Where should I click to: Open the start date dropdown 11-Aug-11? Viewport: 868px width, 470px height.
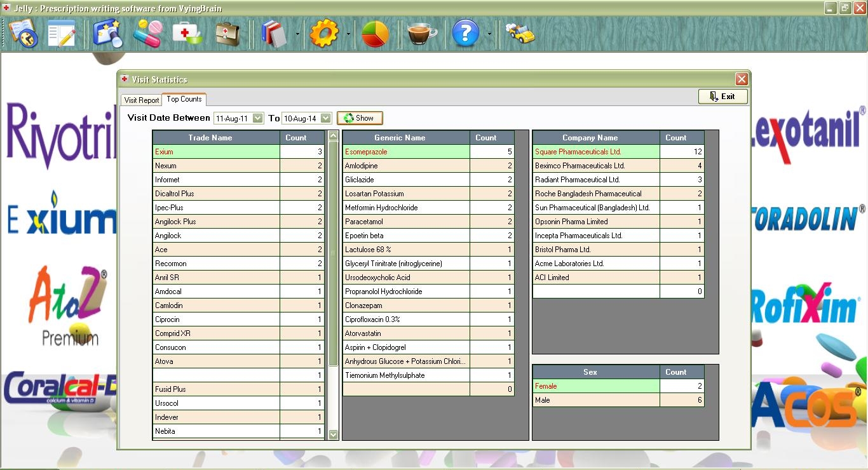[x=257, y=118]
